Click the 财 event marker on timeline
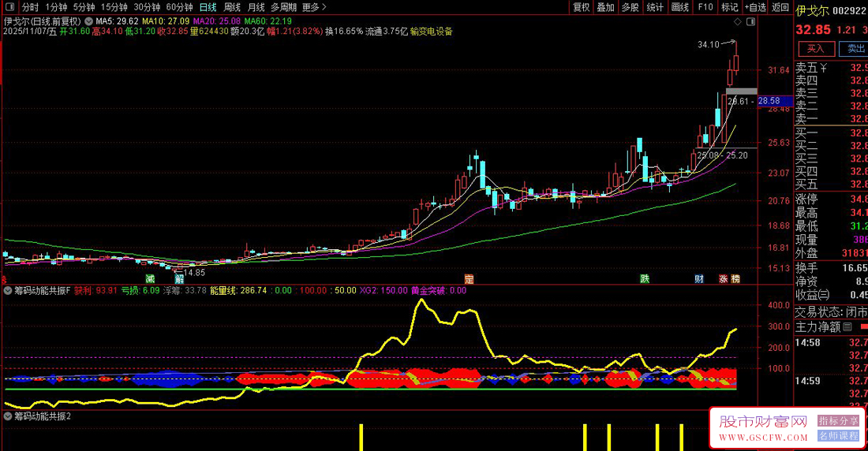 699,279
